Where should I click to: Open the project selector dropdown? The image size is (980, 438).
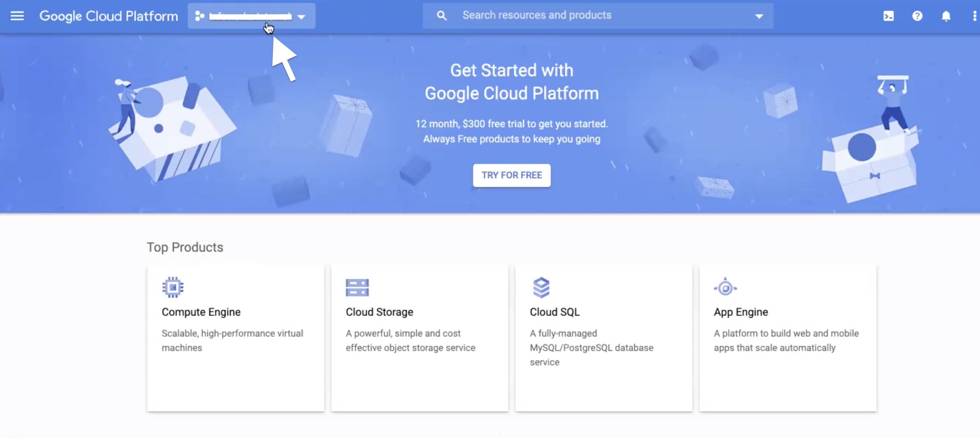[251, 16]
